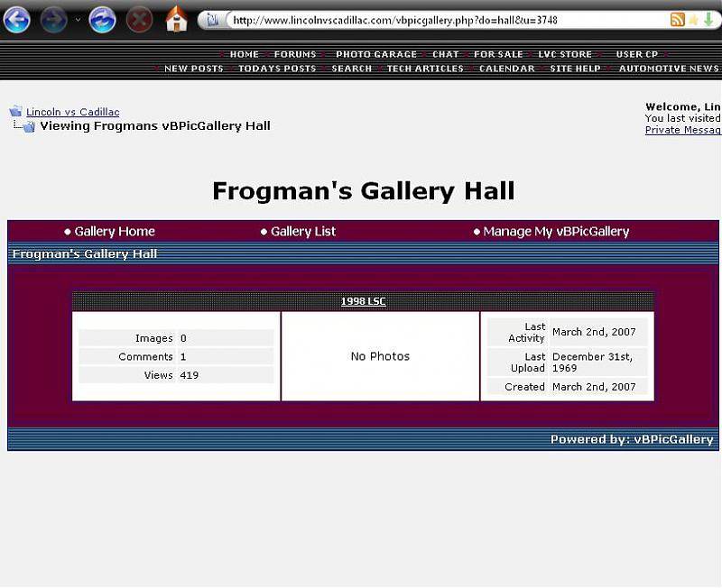The height and width of the screenshot is (588, 722).
Task: Click the folder icon beside Lincoln vs Cadillac
Action: click(15, 112)
